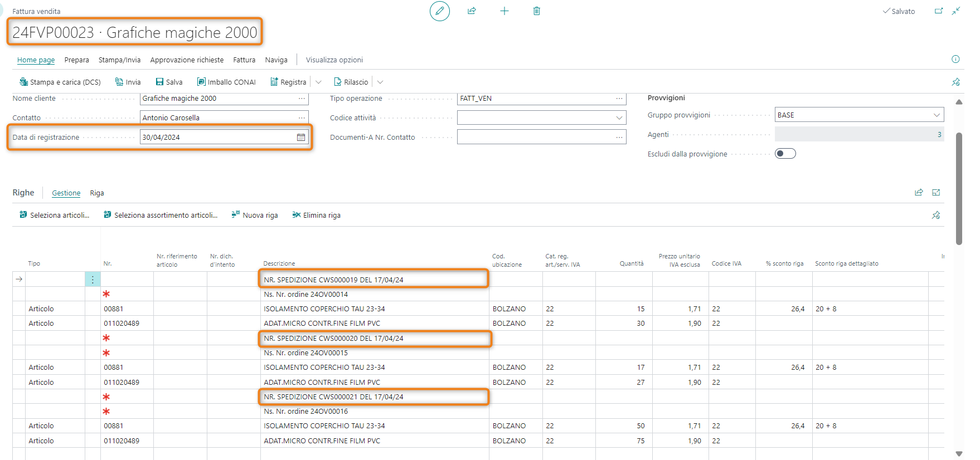Screen dimensions: 980x460
Task: Click the share icon in header
Action: (x=472, y=11)
